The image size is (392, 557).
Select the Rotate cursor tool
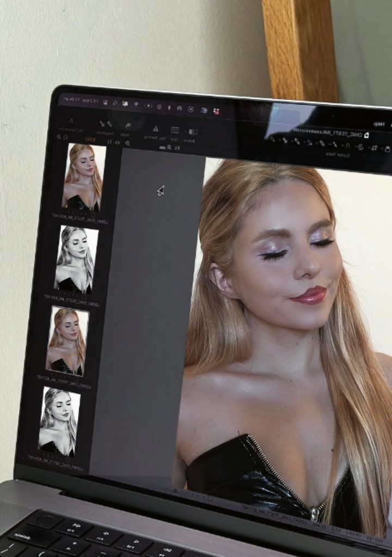click(360, 146)
